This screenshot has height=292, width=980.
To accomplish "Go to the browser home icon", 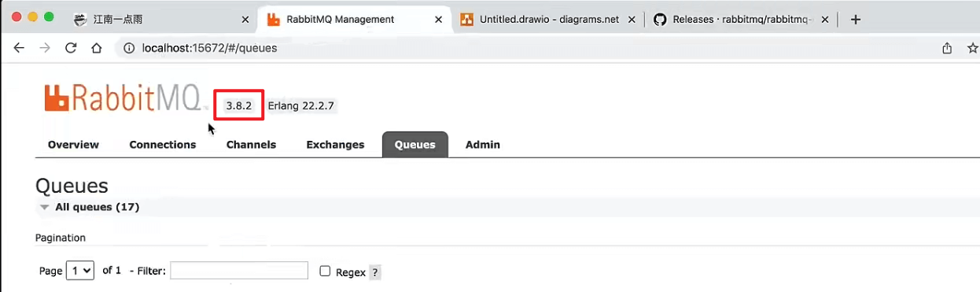I will (97, 48).
